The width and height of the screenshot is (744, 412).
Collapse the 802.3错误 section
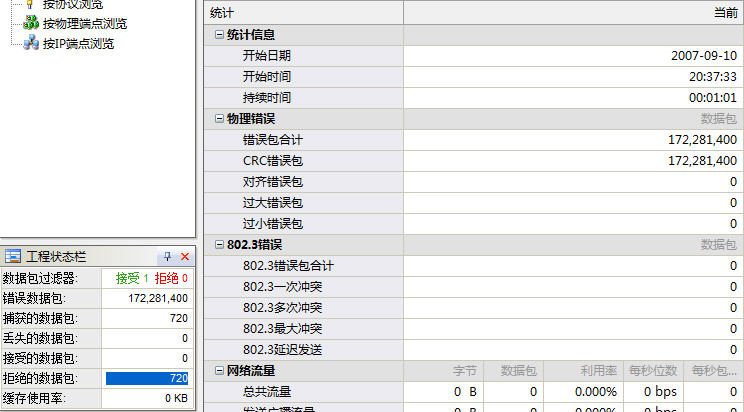(x=219, y=244)
